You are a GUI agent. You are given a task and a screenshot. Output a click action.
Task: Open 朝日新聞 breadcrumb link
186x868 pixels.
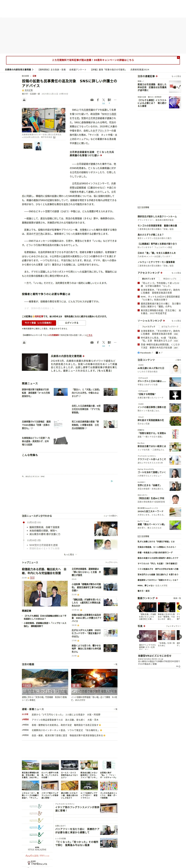tap(25, 76)
